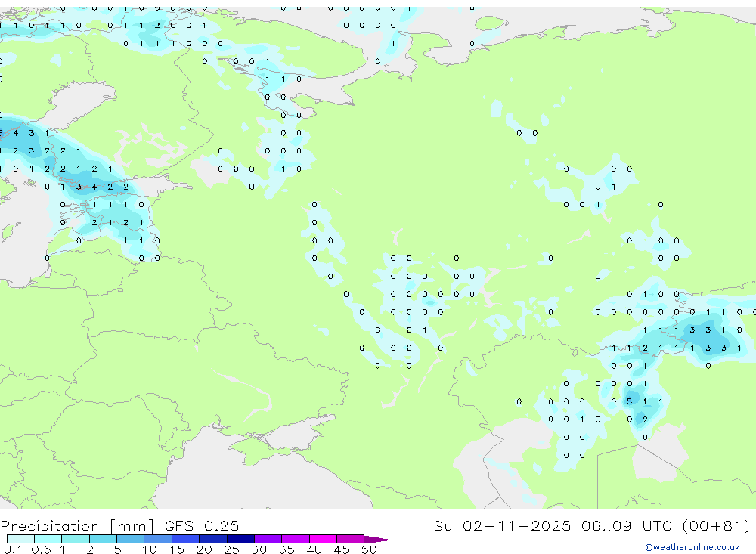756x554 pixels.
Task: Click the legend label '0.5'
Action: [x=41, y=549]
